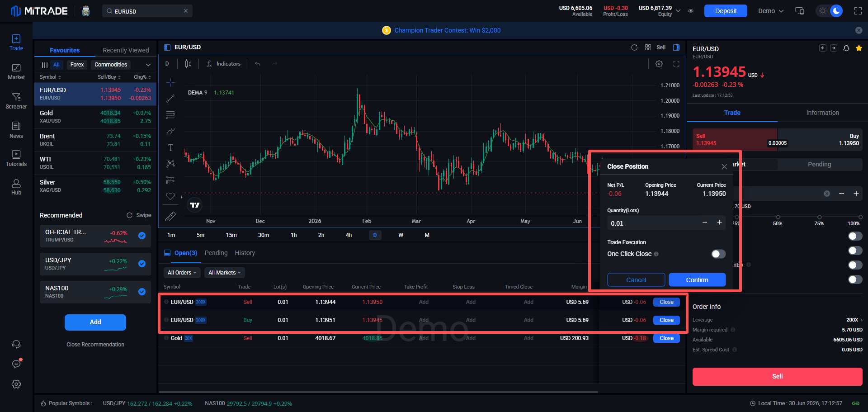Open the chart grid layout icon

tap(648, 47)
